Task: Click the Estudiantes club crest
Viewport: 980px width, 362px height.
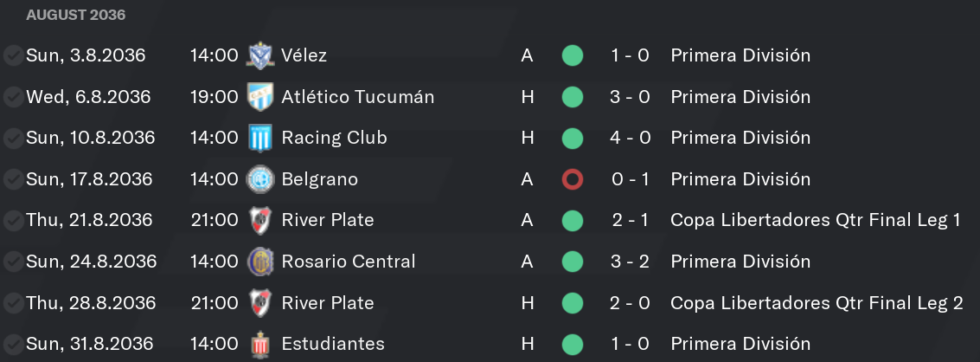Action: (259, 345)
